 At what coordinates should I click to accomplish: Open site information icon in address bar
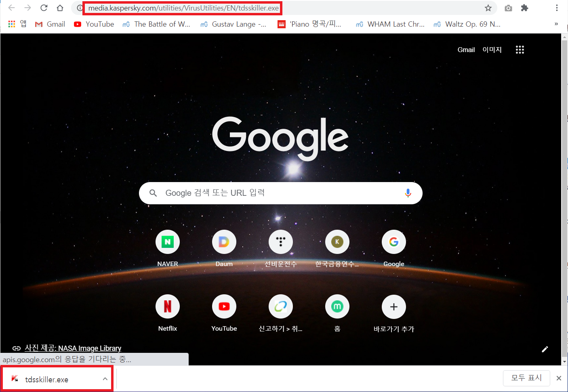click(x=80, y=8)
